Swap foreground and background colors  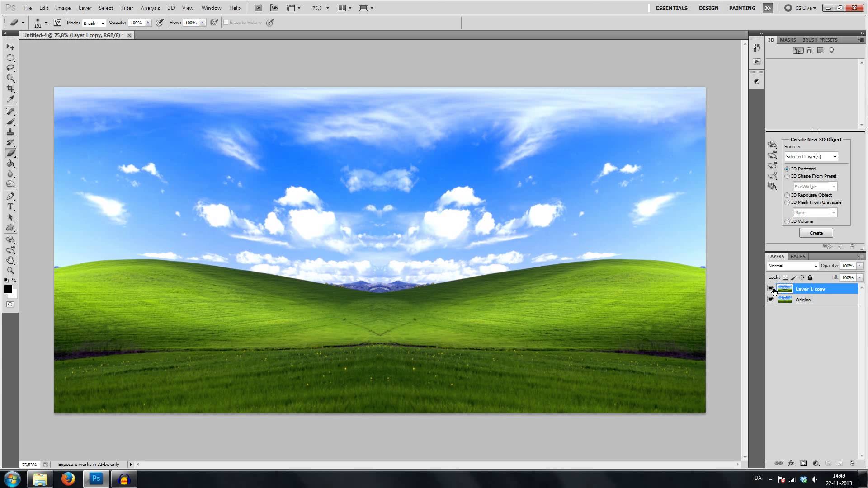(14, 280)
